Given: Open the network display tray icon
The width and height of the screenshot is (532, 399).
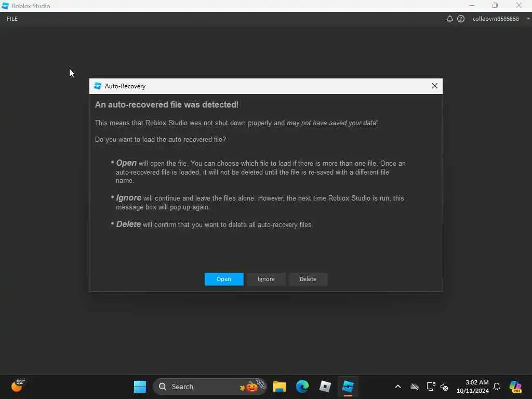Looking at the screenshot, I should [431, 387].
